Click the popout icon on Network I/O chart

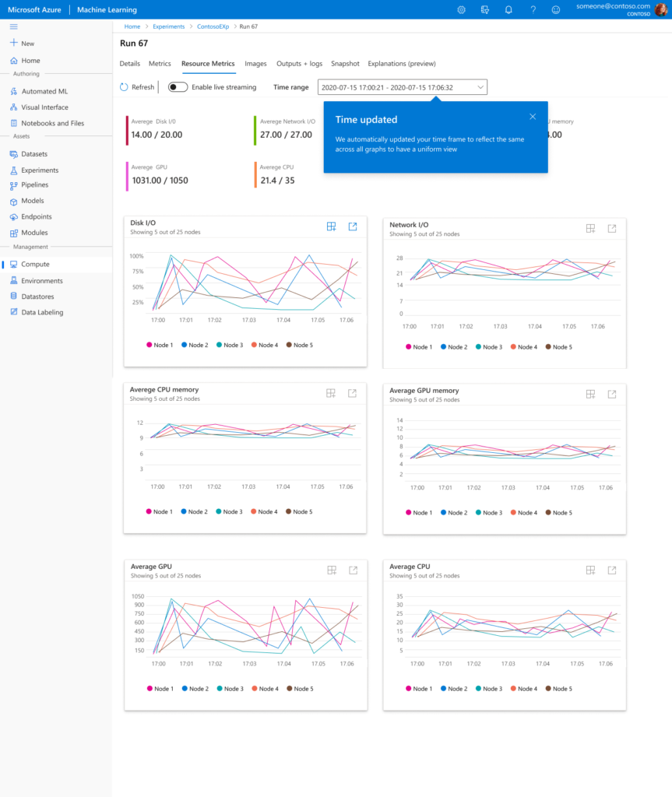tap(612, 227)
